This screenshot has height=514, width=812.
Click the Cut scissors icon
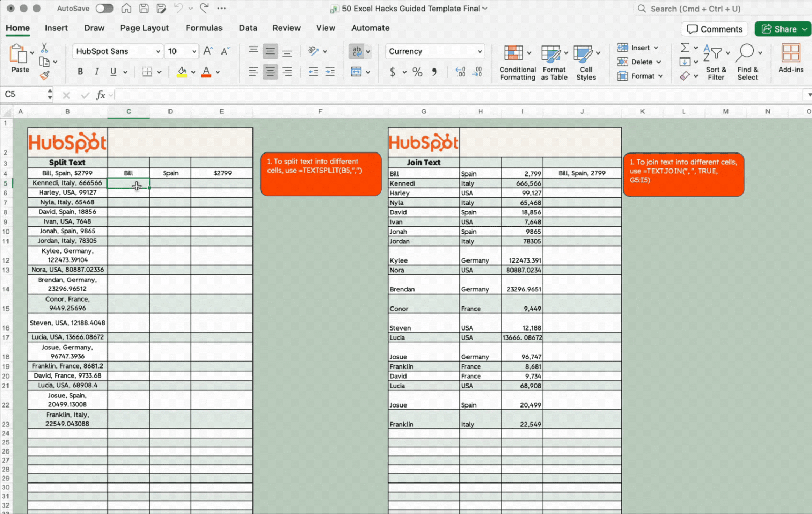pyautogui.click(x=44, y=49)
